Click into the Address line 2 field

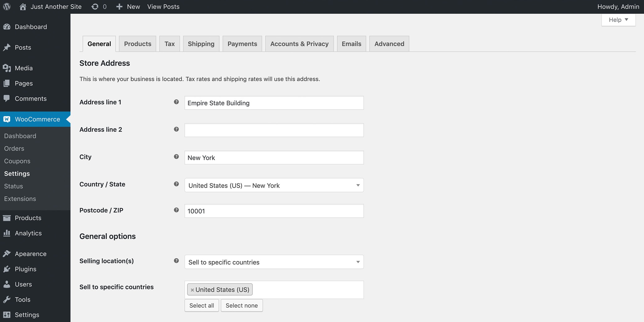pos(274,130)
